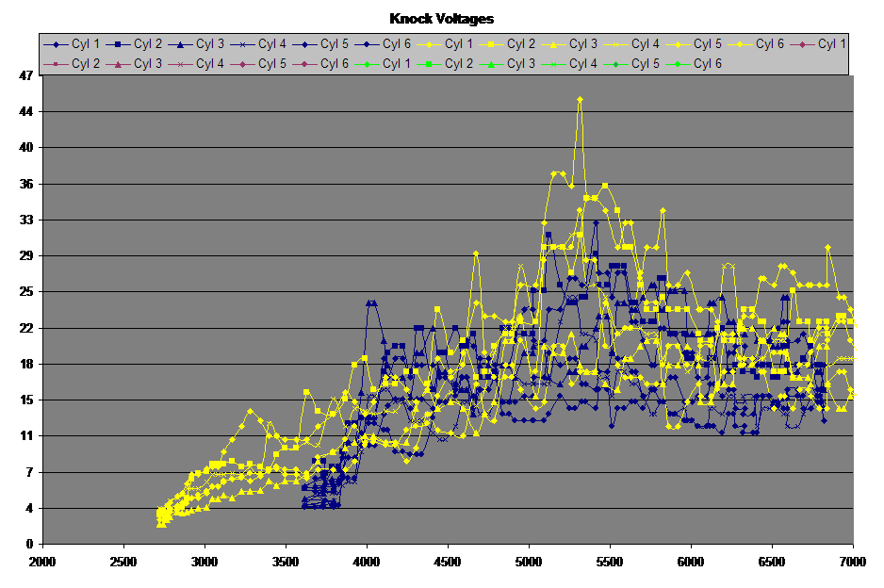Viewport: 884px width, 588px height.
Task: Select green Cyl 4 legend entry
Action: (569, 64)
